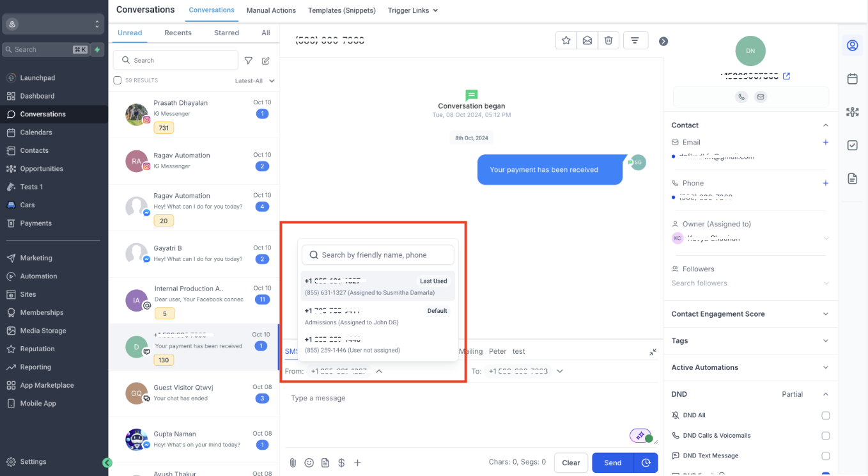Screen dimensions: 868x476
Task: Attach a file using the paperclip icon
Action: (293, 463)
